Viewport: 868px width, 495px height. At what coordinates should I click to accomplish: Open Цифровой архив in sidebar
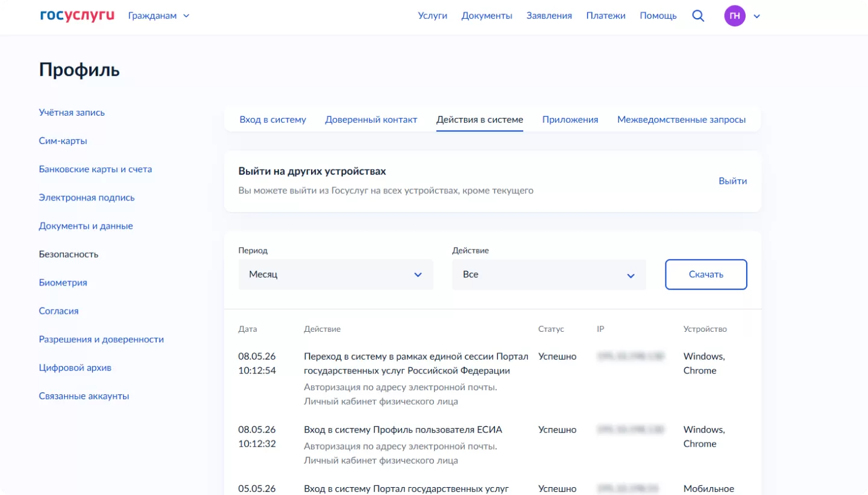click(x=75, y=367)
